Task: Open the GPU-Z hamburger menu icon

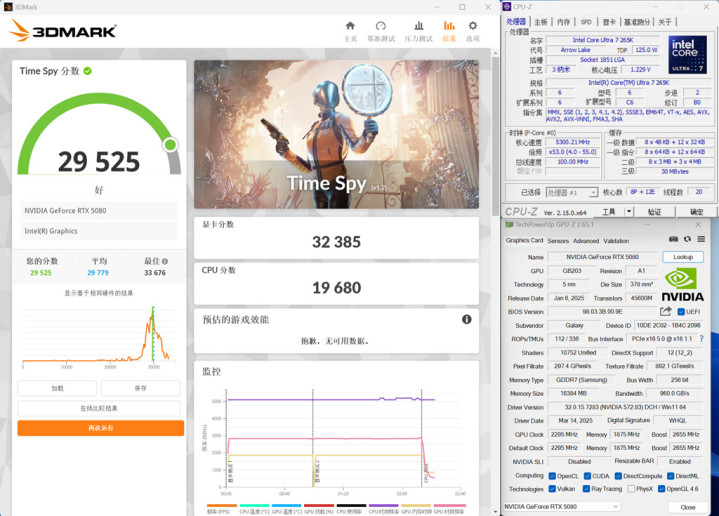Action: coord(701,239)
